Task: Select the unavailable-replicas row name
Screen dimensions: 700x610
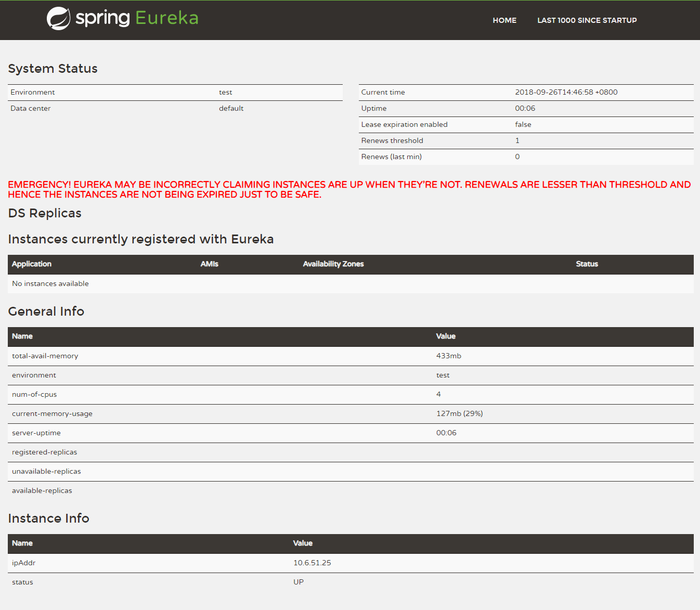Action: click(x=46, y=472)
